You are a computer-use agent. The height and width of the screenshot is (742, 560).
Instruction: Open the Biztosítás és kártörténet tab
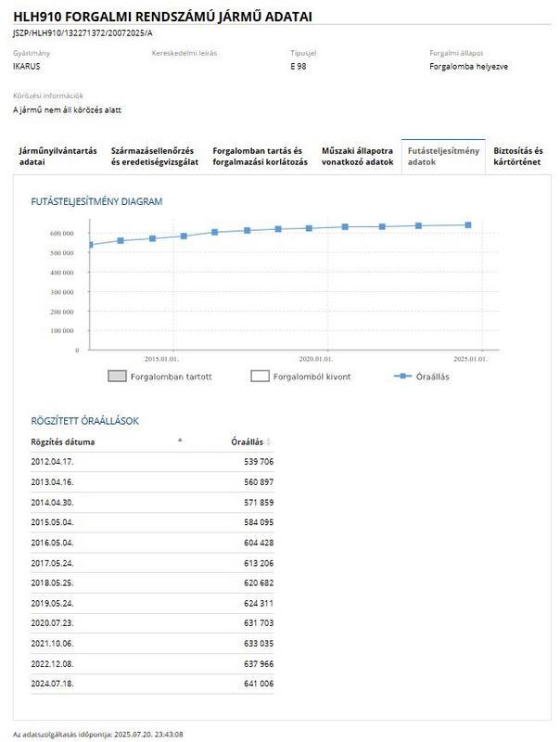[518, 156]
